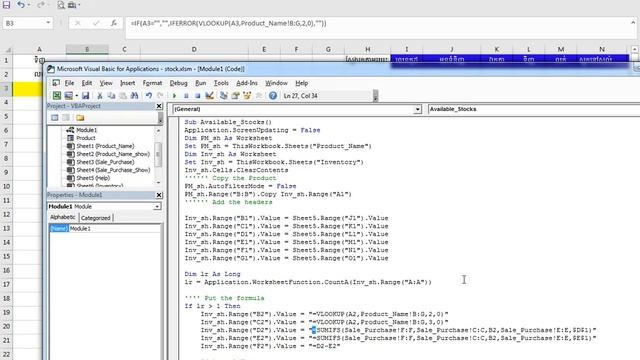Click View Code icon in Project panel
The width and height of the screenshot is (640, 360).
point(54,118)
